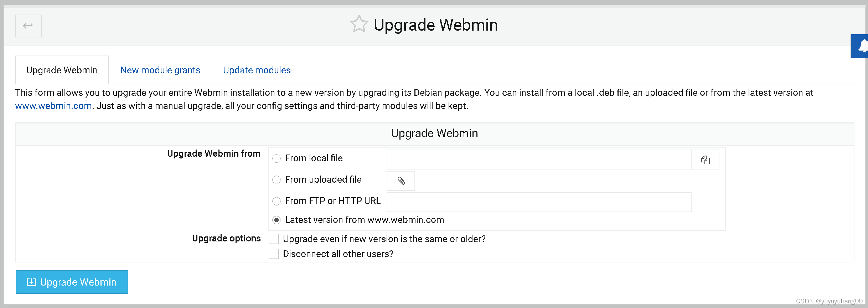Viewport: 868px width, 308px height.
Task: Enable upgrade even if new version is older
Action: [x=273, y=239]
